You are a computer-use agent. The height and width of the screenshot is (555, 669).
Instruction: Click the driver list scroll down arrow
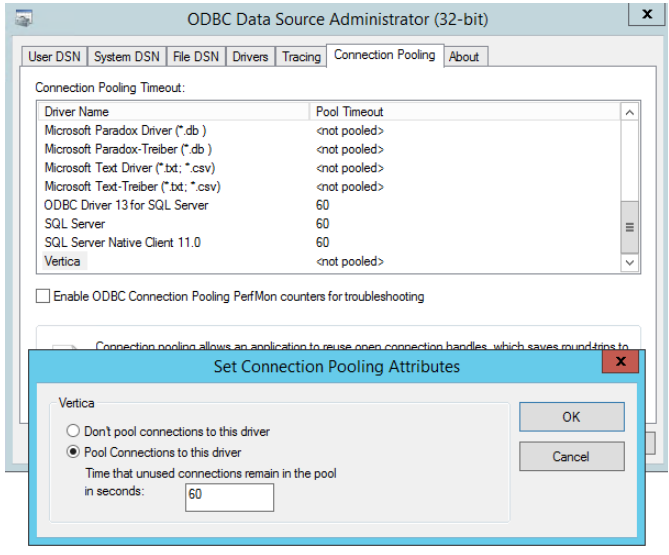pyautogui.click(x=629, y=262)
